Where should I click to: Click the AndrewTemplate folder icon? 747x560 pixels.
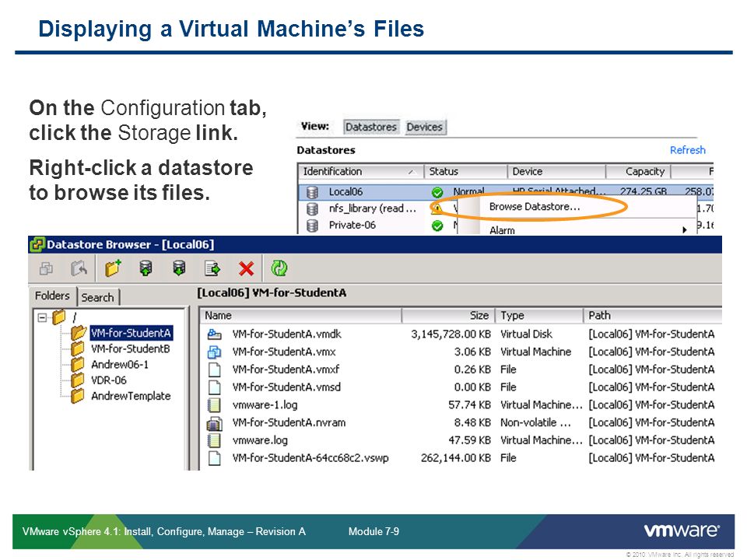click(x=78, y=396)
